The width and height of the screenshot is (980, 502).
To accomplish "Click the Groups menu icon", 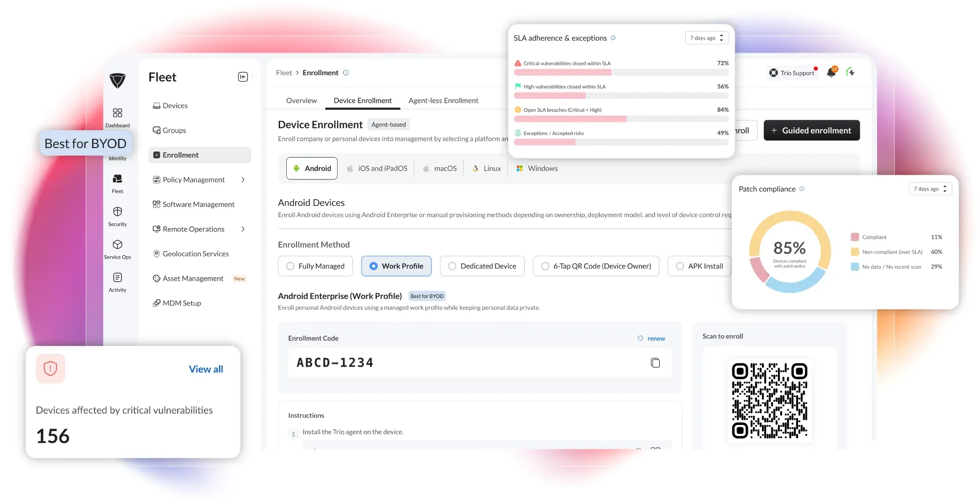I will coord(157,130).
